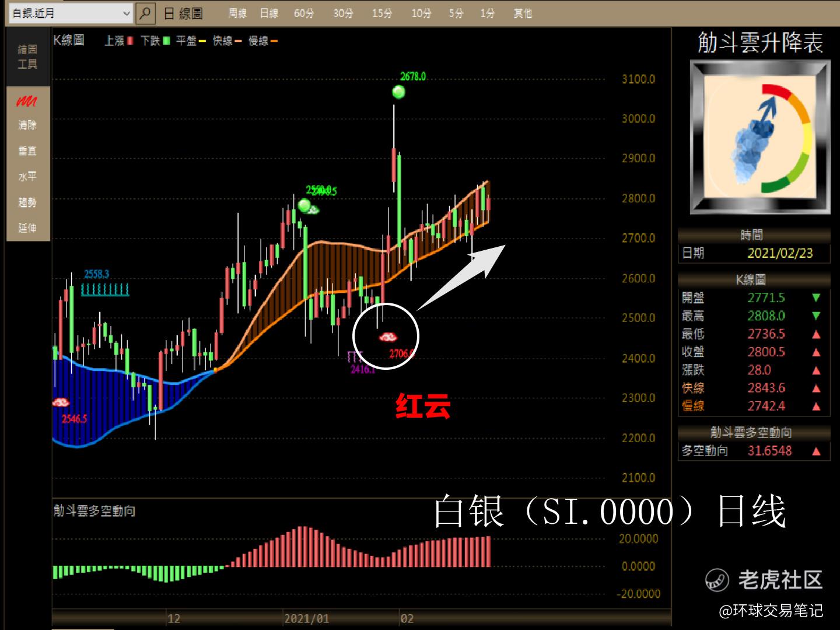This screenshot has width=840, height=630.
Task: Switch to the 周線 period tab
Action: (x=237, y=13)
